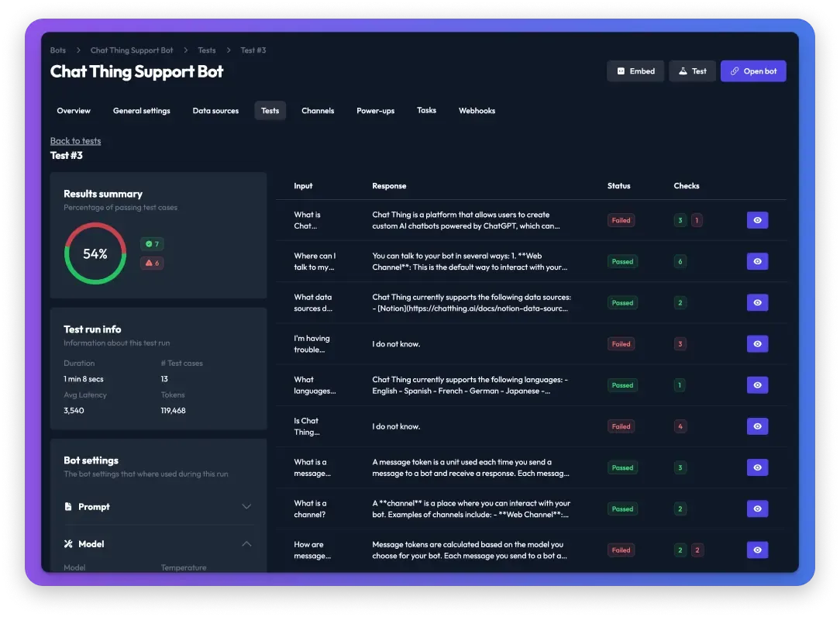Click the Test flask button
840x617 pixels.
(x=692, y=71)
